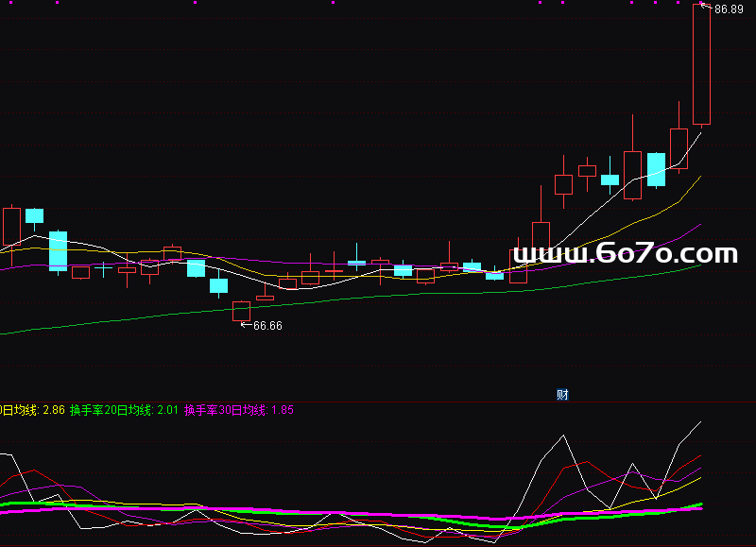Click the 66.66 low price label
This screenshot has width=756, height=547.
(267, 326)
